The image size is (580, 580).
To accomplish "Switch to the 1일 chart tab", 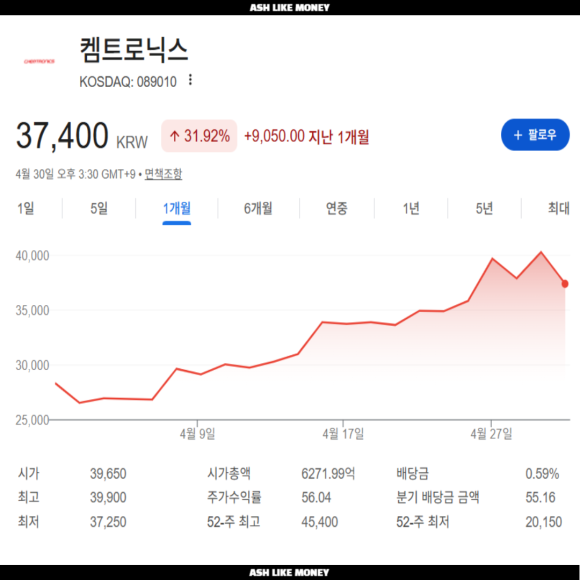I will click(x=26, y=208).
